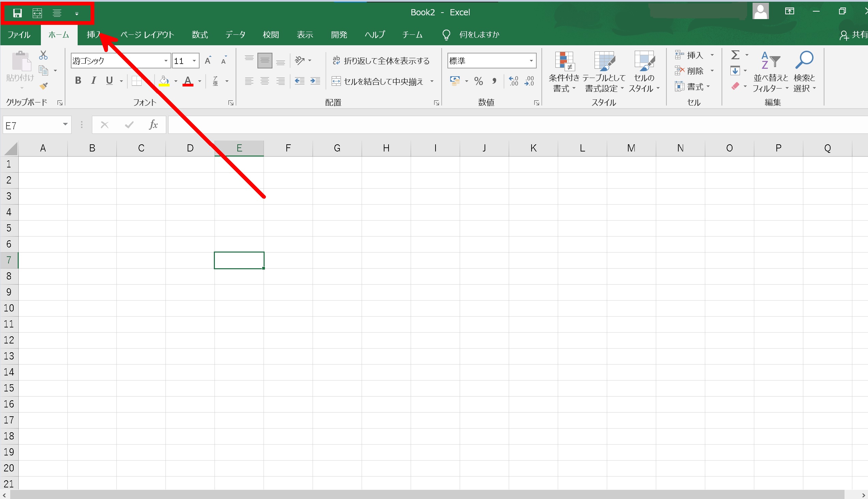868x499 pixels.
Task: Increase indent icon
Action: pos(315,81)
